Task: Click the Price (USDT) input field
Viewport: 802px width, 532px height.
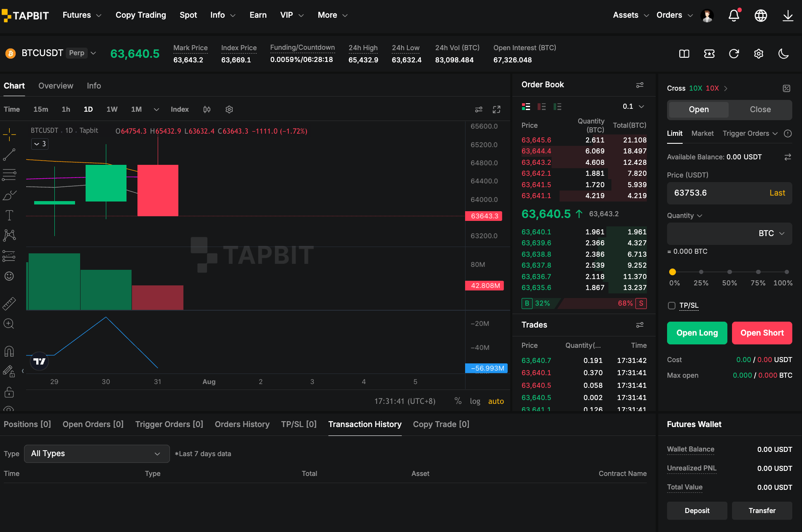Action: pyautogui.click(x=729, y=193)
